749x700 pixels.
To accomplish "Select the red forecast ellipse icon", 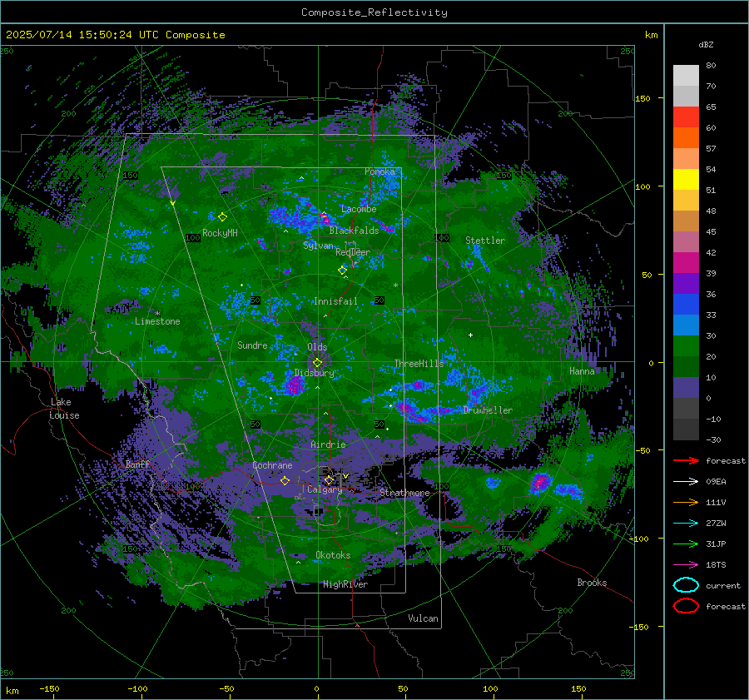I will pos(686,606).
